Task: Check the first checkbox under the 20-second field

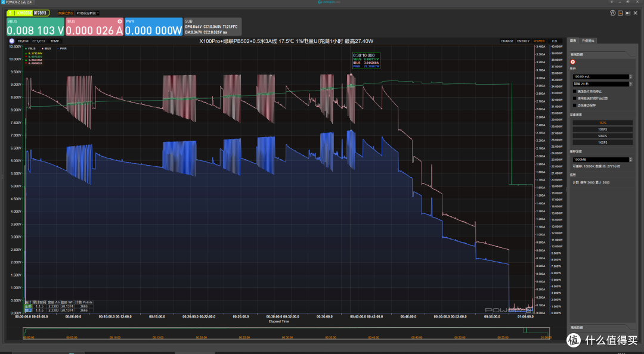Action: [x=574, y=92]
